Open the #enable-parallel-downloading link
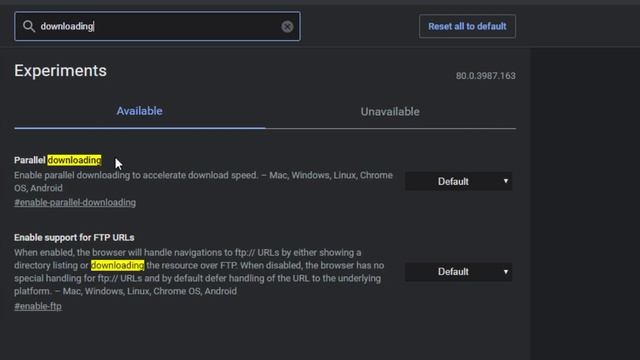 point(75,202)
